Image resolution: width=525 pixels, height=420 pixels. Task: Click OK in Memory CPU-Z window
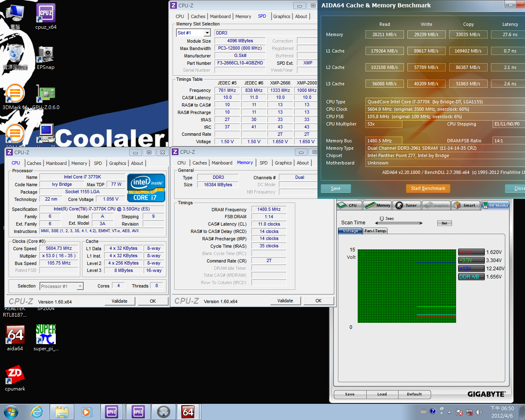click(318, 301)
